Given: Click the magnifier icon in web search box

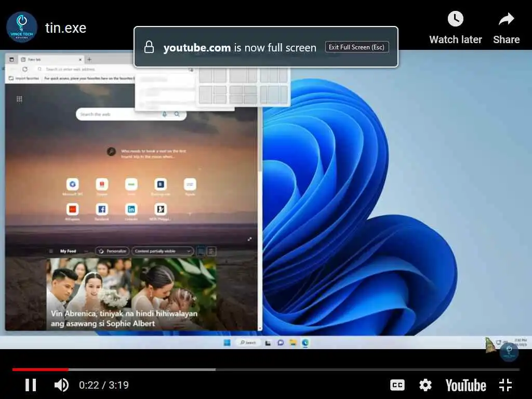Looking at the screenshot, I should (x=177, y=114).
